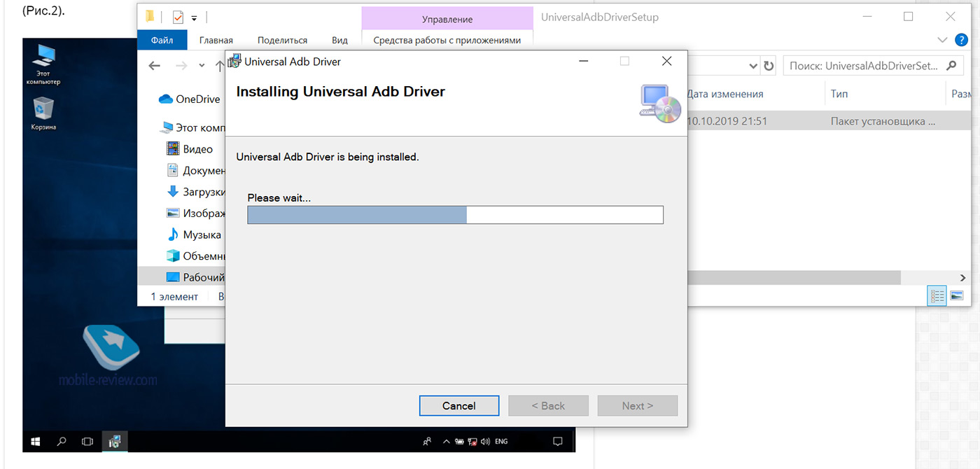Click the Видео film icon

click(x=173, y=148)
